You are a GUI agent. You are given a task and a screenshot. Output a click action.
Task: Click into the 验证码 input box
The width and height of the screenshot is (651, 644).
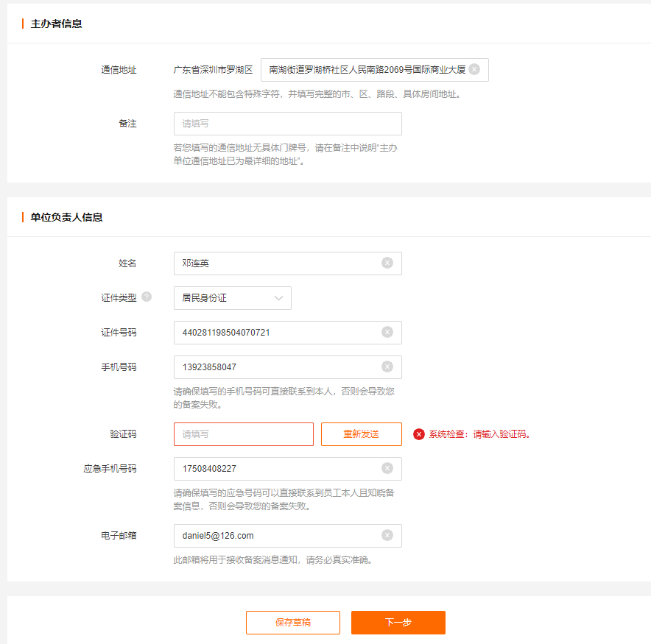[243, 434]
